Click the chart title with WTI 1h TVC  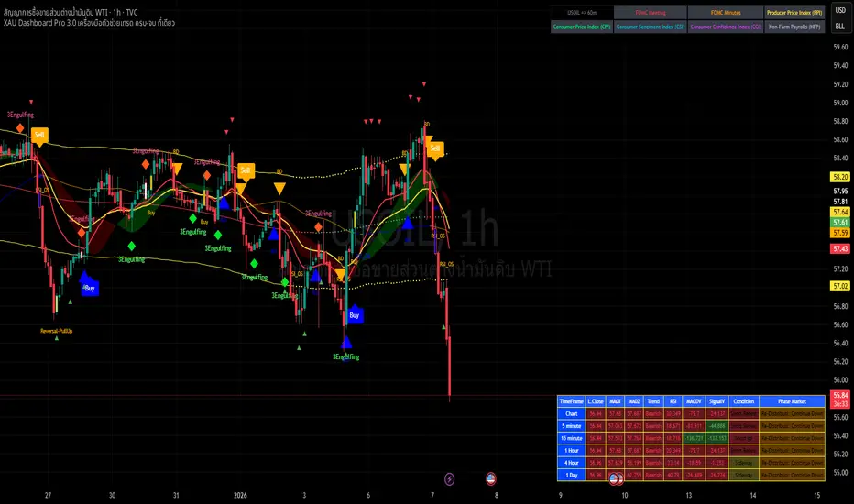click(x=71, y=12)
